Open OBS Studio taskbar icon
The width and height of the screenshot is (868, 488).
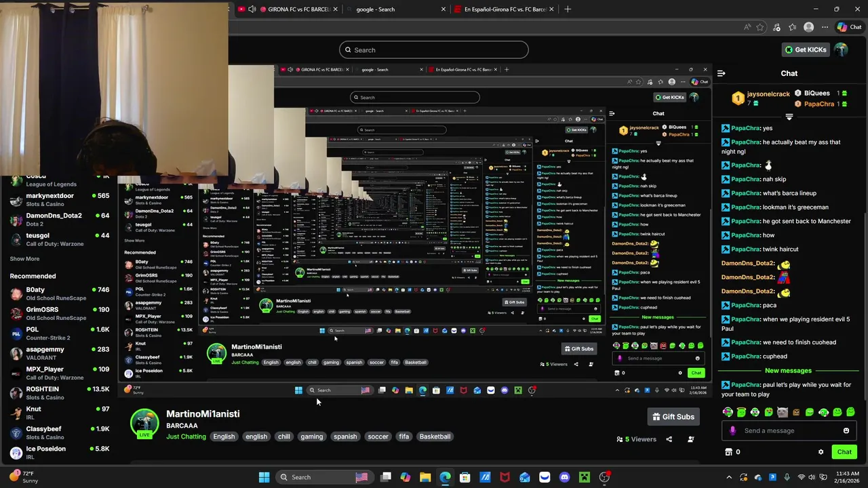[604, 477]
